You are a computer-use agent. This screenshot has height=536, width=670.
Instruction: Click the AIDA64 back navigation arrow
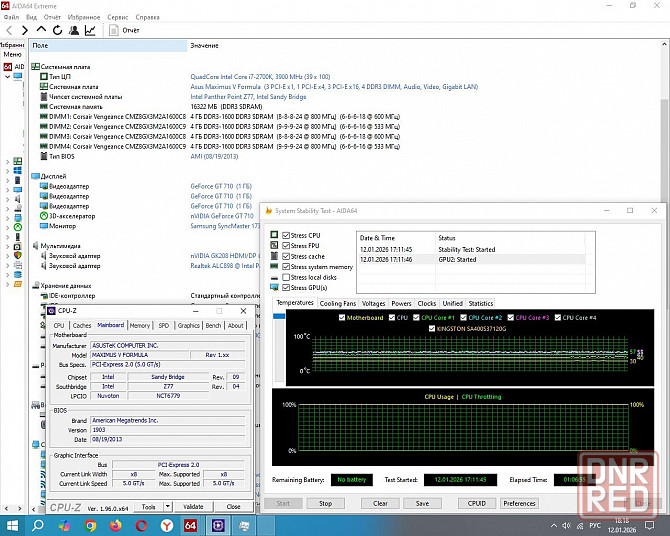9,30
